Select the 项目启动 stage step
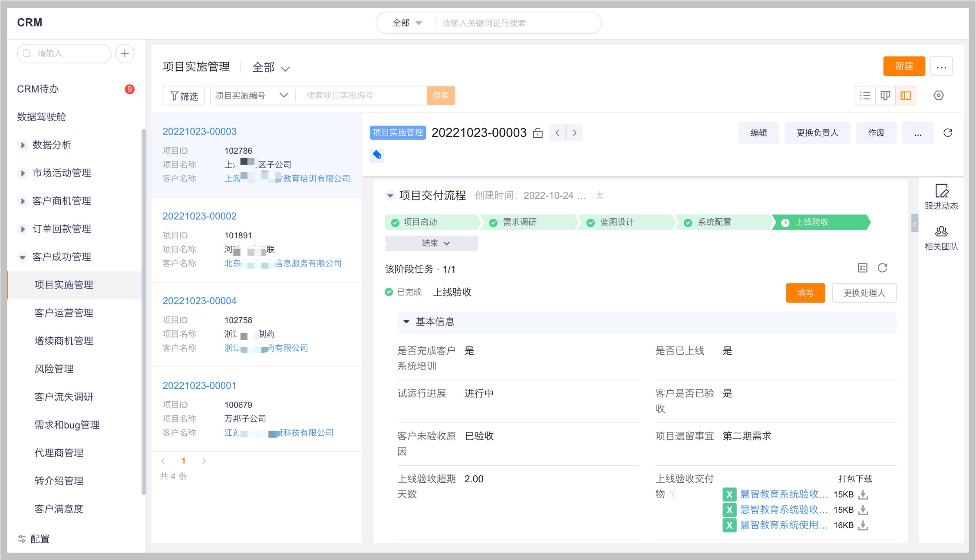The height and width of the screenshot is (560, 976). 432,222
